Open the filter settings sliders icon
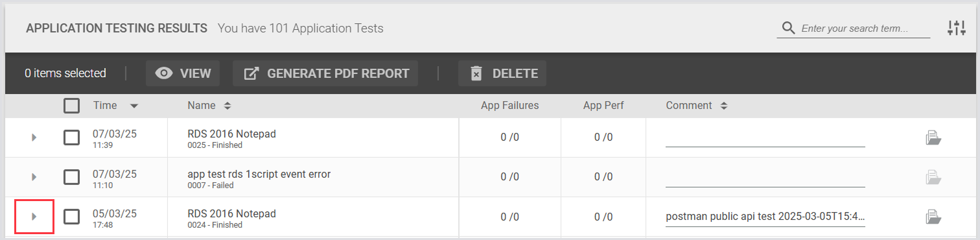 click(x=957, y=28)
